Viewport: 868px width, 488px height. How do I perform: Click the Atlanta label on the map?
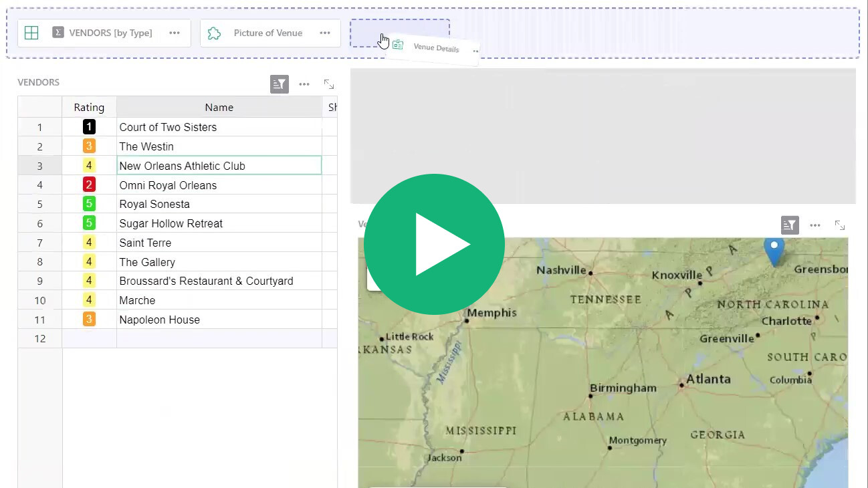pos(708,379)
